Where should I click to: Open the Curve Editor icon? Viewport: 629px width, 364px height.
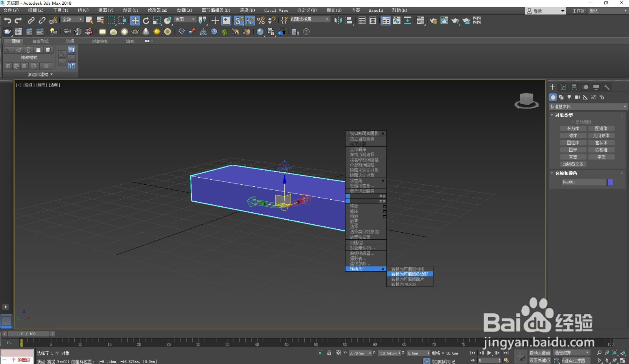[x=397, y=20]
